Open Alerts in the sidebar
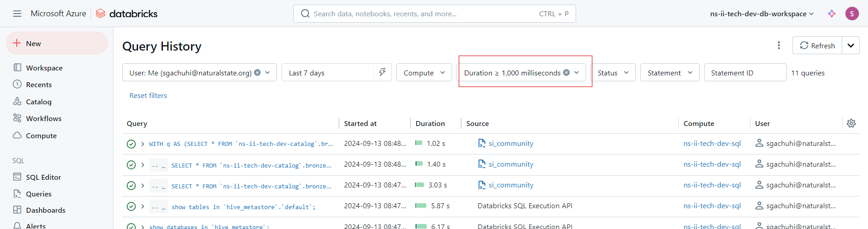The width and height of the screenshot is (868, 229). tap(35, 225)
